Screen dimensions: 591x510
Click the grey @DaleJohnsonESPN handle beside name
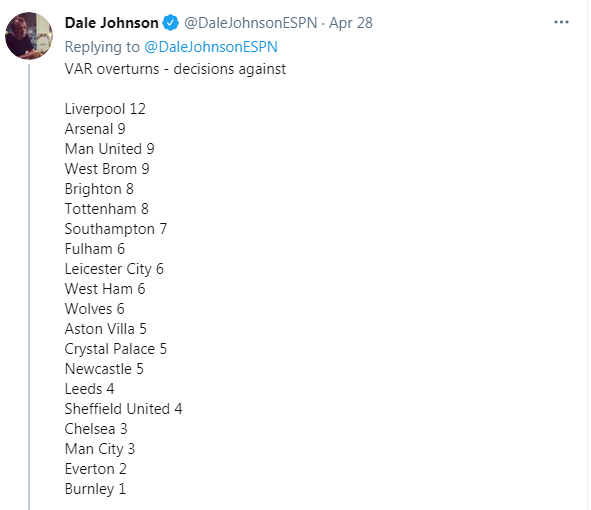[x=251, y=23]
